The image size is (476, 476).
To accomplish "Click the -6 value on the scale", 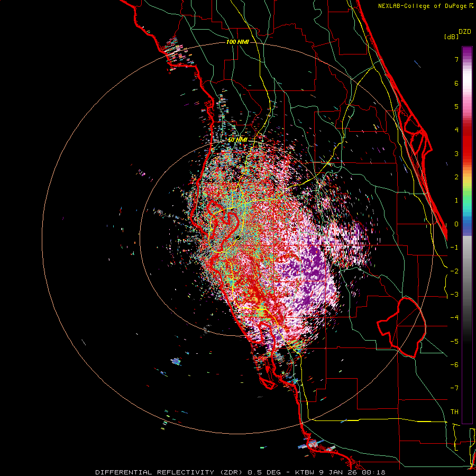I will (x=454, y=365).
